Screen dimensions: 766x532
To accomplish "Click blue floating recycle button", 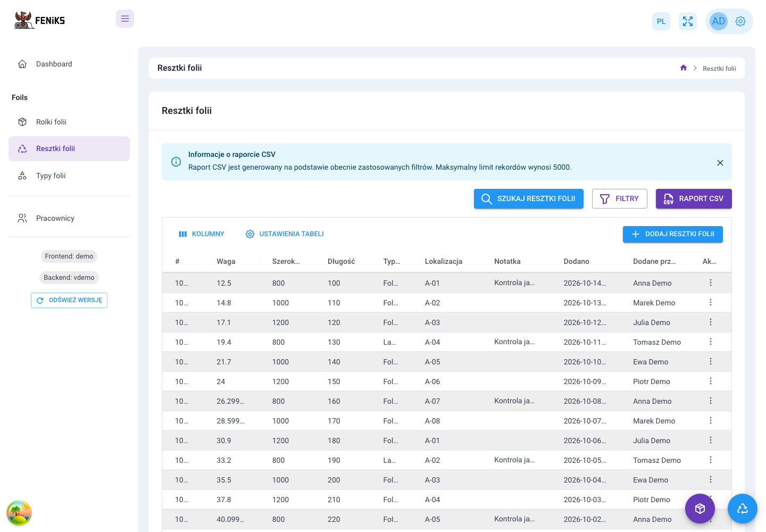I will pyautogui.click(x=743, y=509).
